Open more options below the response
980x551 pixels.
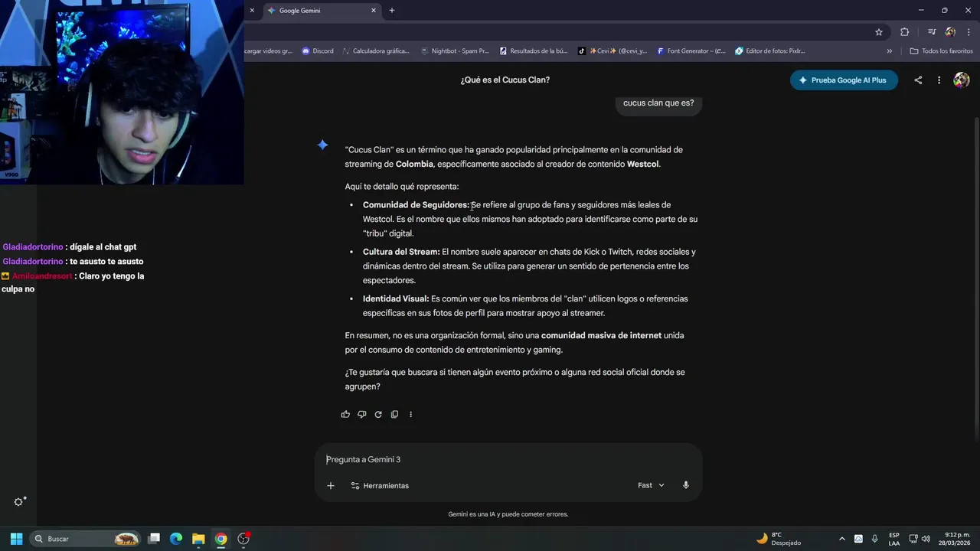(410, 414)
